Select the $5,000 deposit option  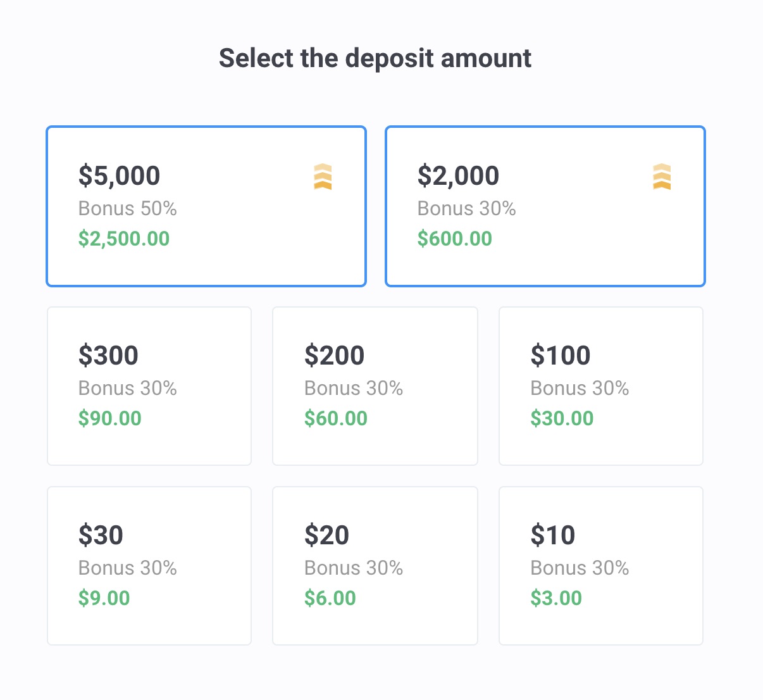pos(206,206)
